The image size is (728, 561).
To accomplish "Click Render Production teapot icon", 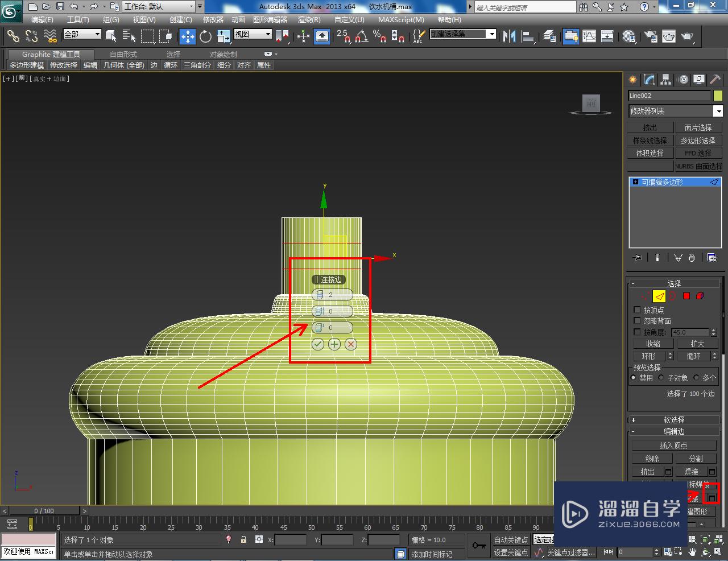I will coord(688,36).
